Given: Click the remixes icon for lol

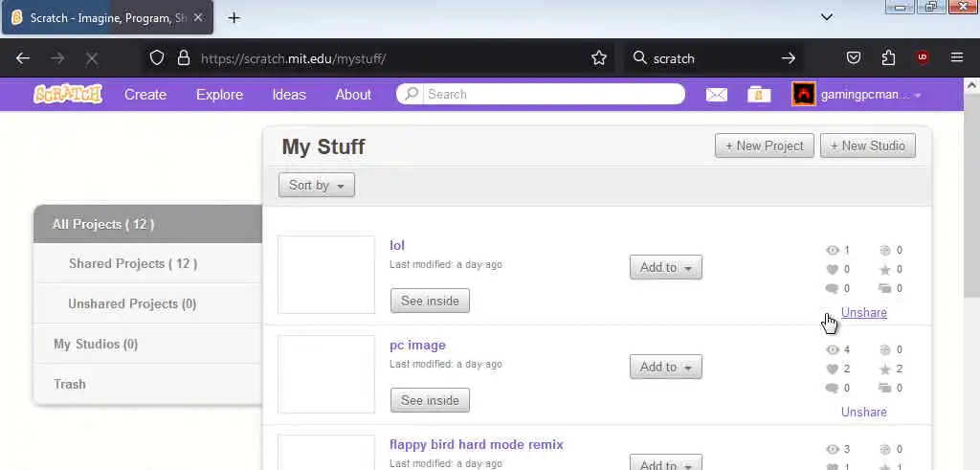Looking at the screenshot, I should 884,250.
